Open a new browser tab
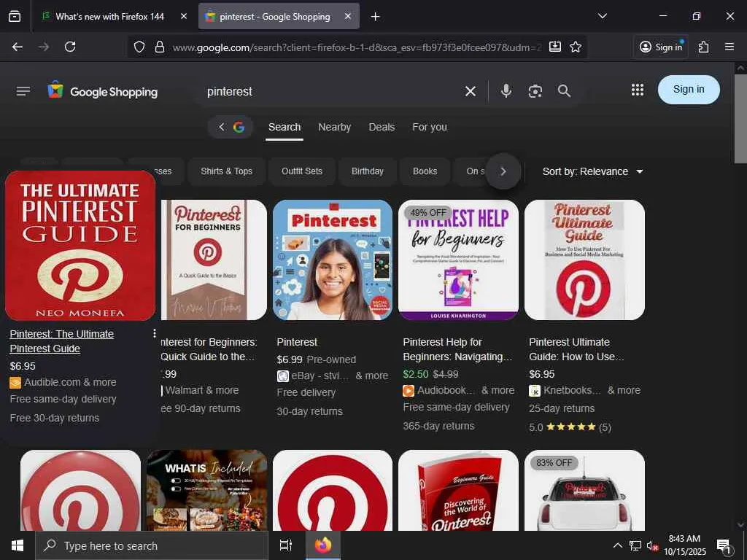The width and height of the screenshot is (747, 560). (376, 17)
